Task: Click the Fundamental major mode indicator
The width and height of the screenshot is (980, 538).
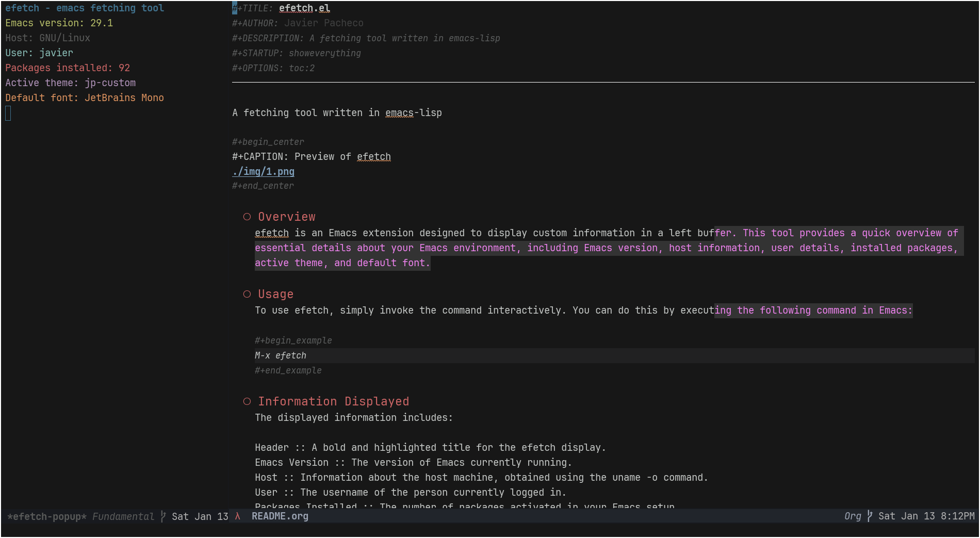Action: click(x=123, y=516)
